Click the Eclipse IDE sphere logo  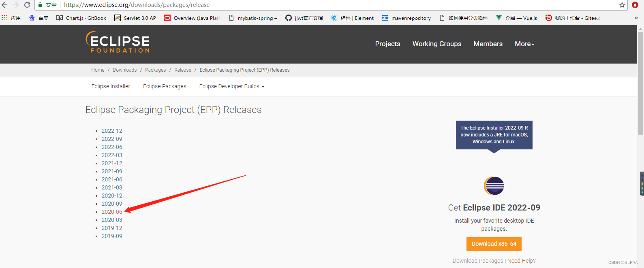[x=494, y=186]
